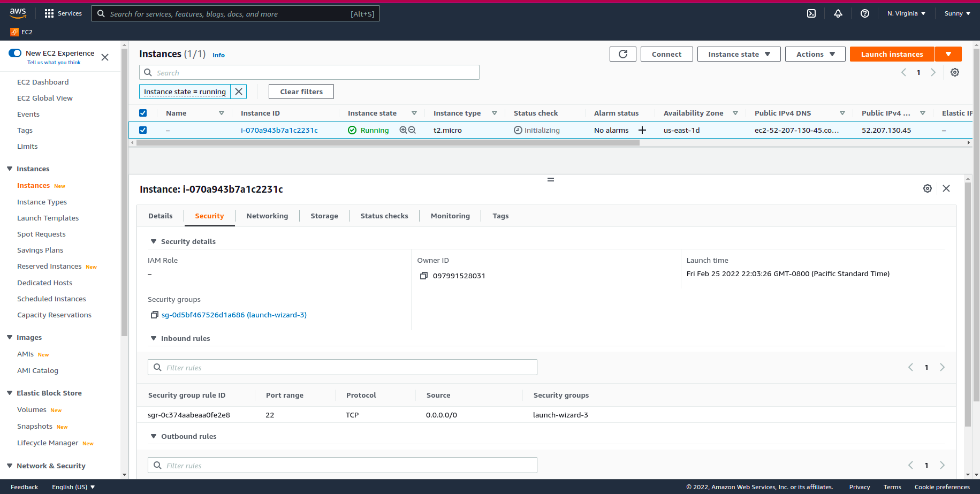Screen dimensions: 980x494
Task: Open detail panel settings gear
Action: coord(928,188)
